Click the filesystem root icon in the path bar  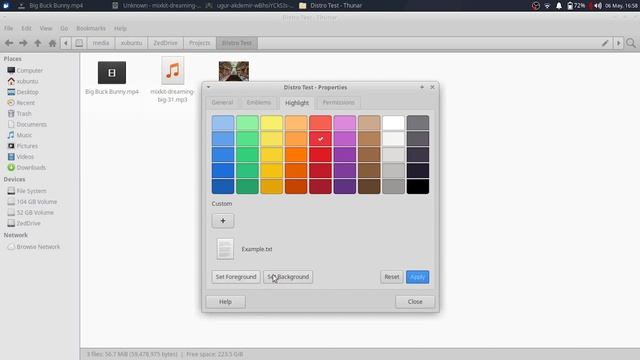(x=79, y=43)
